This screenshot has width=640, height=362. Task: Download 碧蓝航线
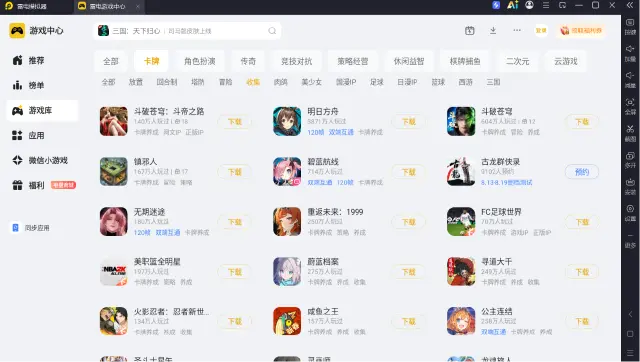point(409,172)
